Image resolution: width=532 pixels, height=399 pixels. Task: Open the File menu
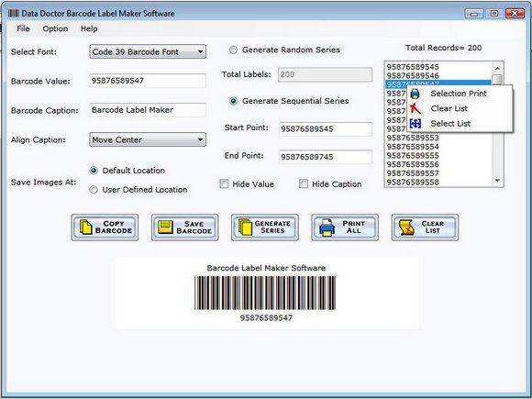click(23, 28)
